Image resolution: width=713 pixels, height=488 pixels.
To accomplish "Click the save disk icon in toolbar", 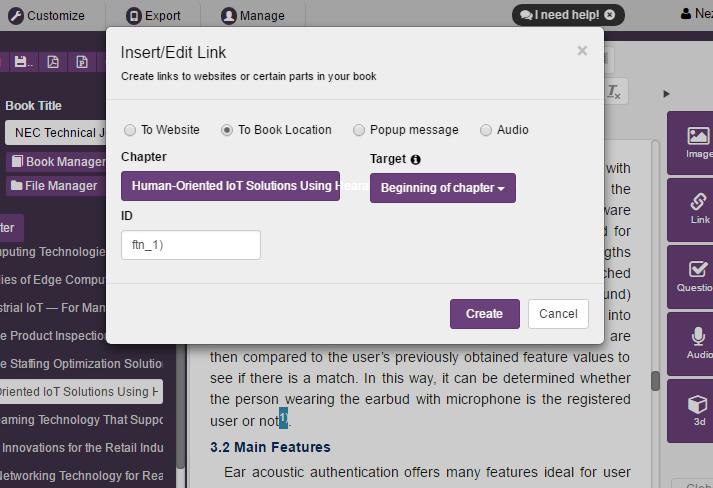I will (21, 62).
